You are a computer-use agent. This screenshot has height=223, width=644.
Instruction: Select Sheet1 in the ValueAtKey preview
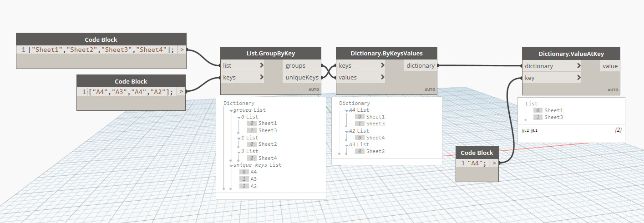(x=553, y=110)
